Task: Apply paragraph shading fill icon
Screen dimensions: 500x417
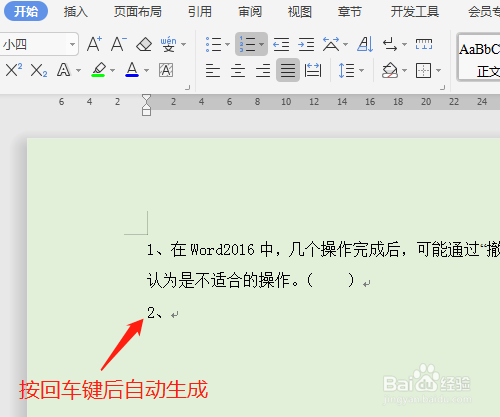Action: point(390,70)
